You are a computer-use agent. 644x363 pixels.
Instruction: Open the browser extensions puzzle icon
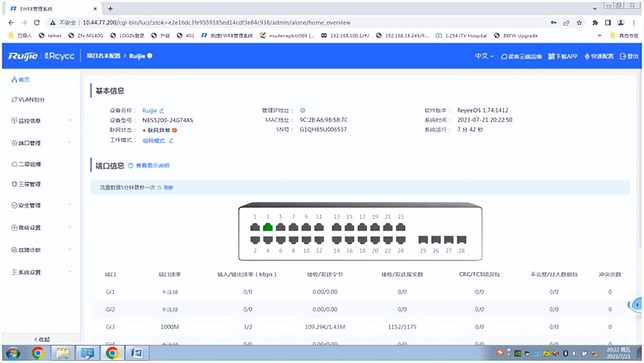pyautogui.click(x=595, y=23)
